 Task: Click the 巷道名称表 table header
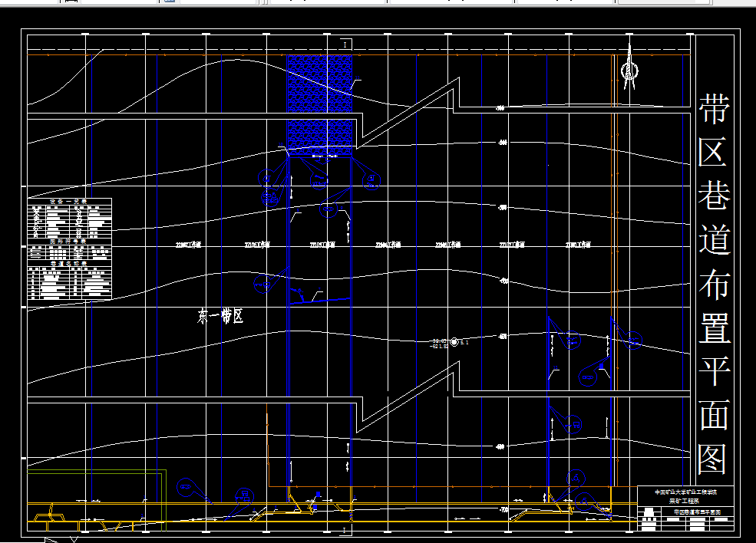[68, 264]
